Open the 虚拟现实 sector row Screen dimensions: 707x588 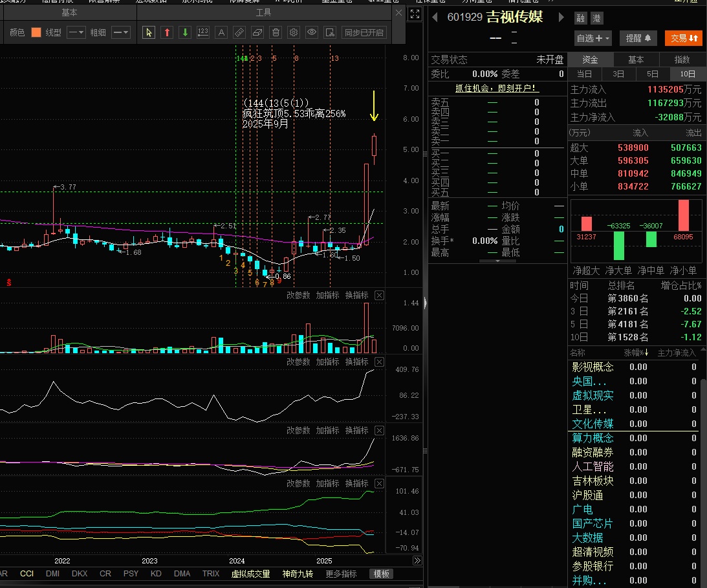635,395
